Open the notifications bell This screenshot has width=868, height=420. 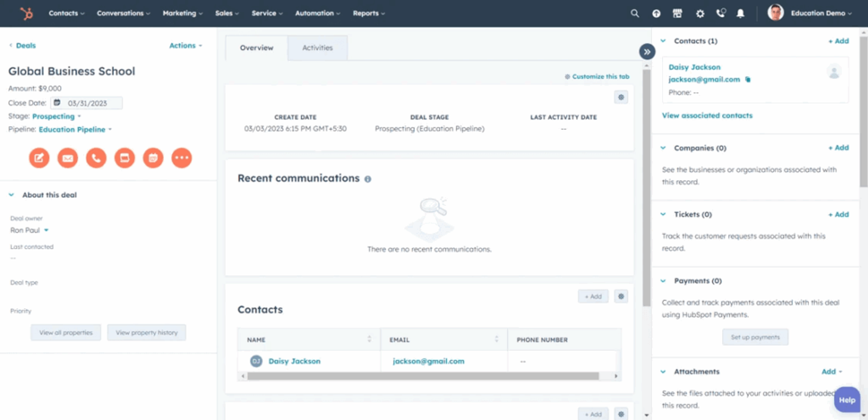[740, 14]
